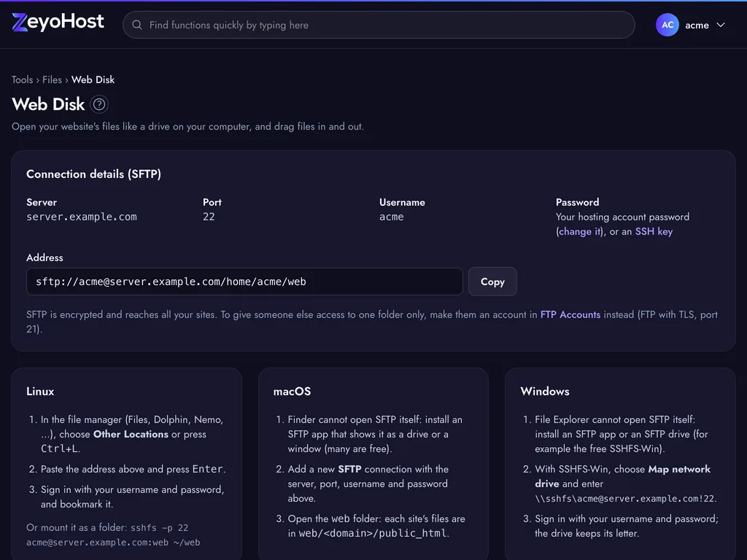Click the \\sshfs\acme@server.example.com!22 path
Screen dimensions: 747x560
click(624, 499)
